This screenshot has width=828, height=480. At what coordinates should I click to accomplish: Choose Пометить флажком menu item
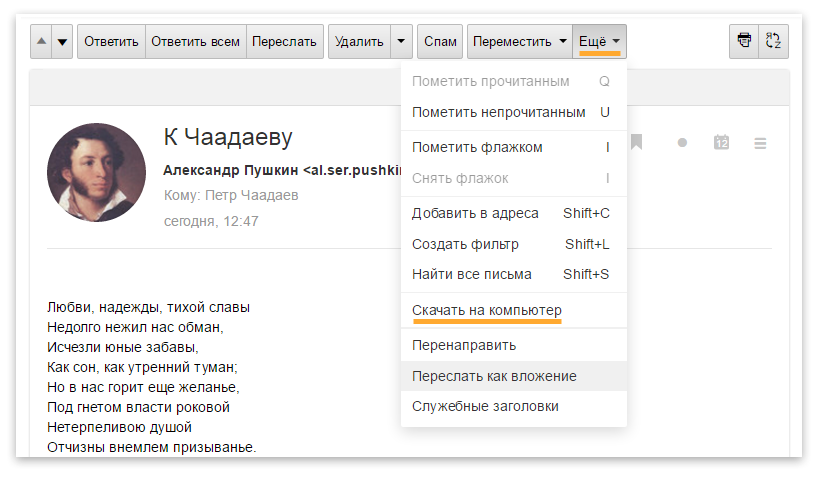[477, 147]
